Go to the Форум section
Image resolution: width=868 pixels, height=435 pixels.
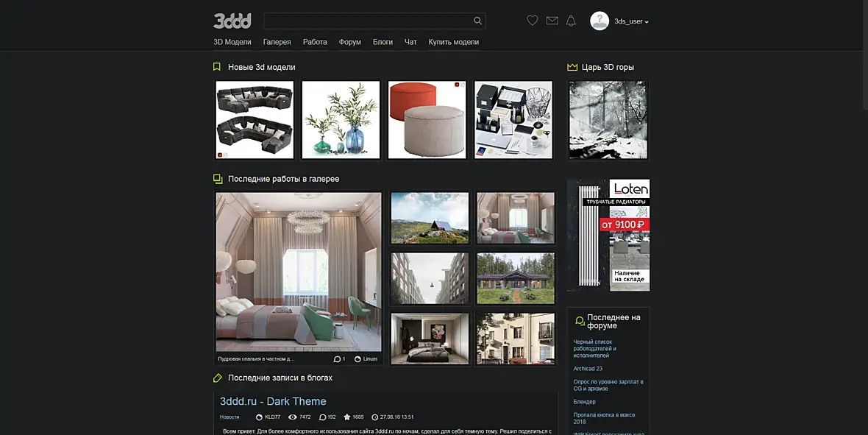coord(350,42)
